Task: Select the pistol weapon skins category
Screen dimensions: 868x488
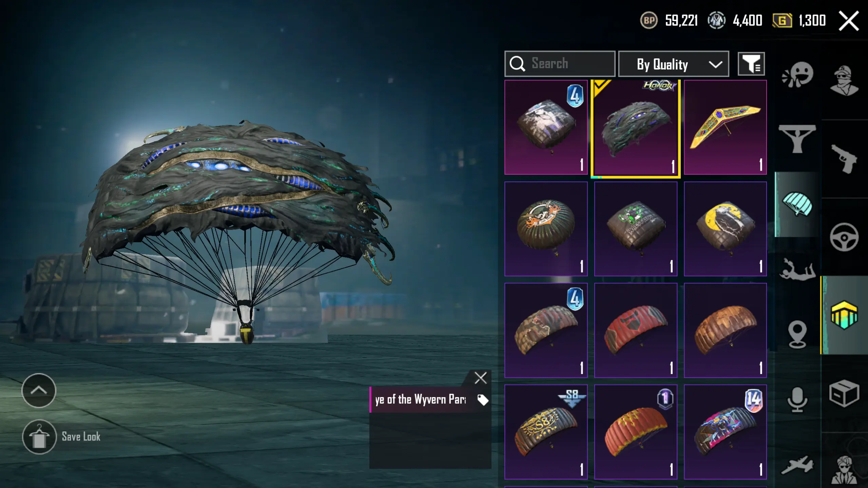Action: click(x=844, y=159)
